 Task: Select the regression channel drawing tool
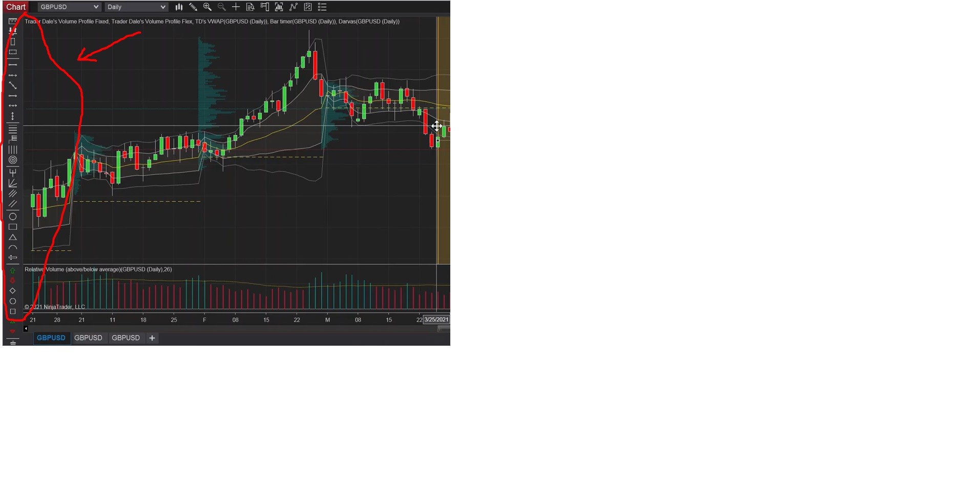click(13, 194)
